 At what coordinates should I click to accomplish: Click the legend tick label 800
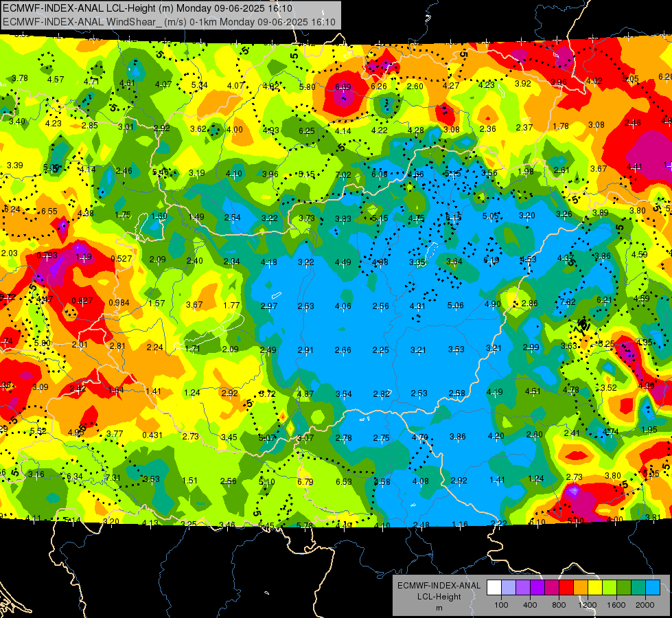559,605
